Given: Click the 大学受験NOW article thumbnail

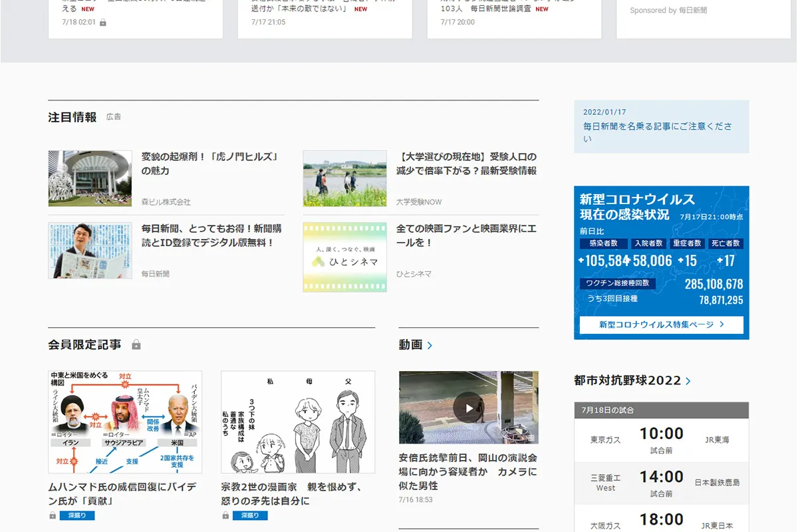Looking at the screenshot, I should coord(344,178).
